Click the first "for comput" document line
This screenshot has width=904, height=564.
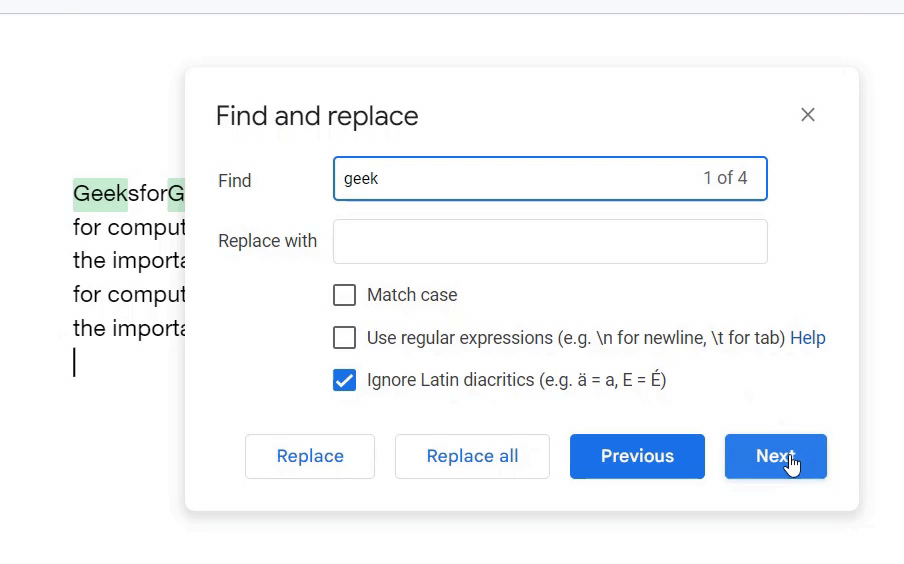click(129, 228)
